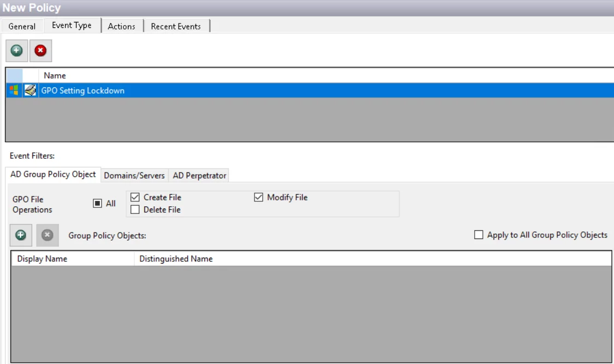Image resolution: width=614 pixels, height=364 pixels.
Task: Click the New Policy title text
Action: pos(32,8)
